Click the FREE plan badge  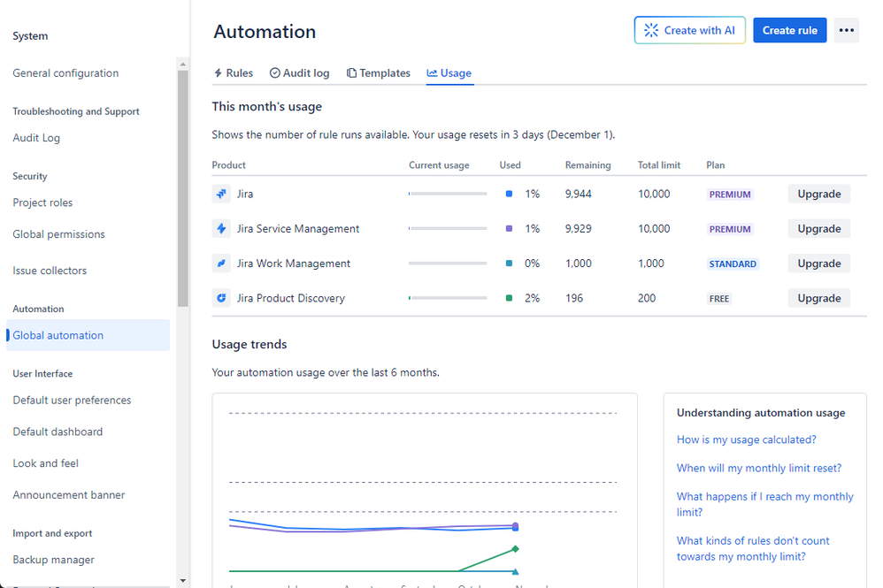[x=719, y=299]
